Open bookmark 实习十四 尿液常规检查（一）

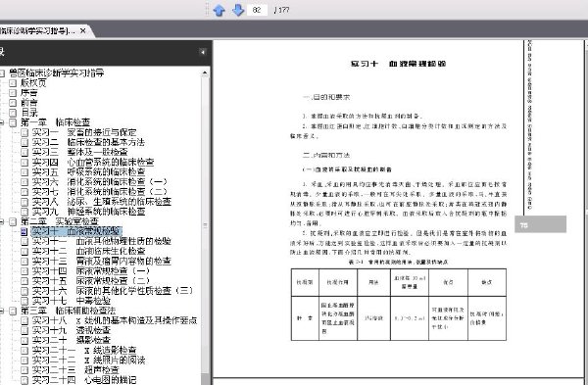91,271
